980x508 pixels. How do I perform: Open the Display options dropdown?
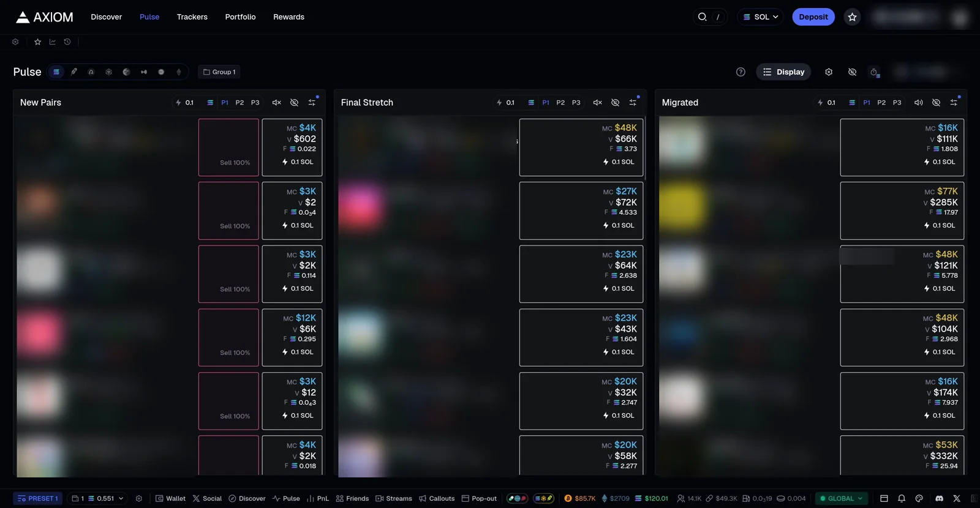(784, 72)
